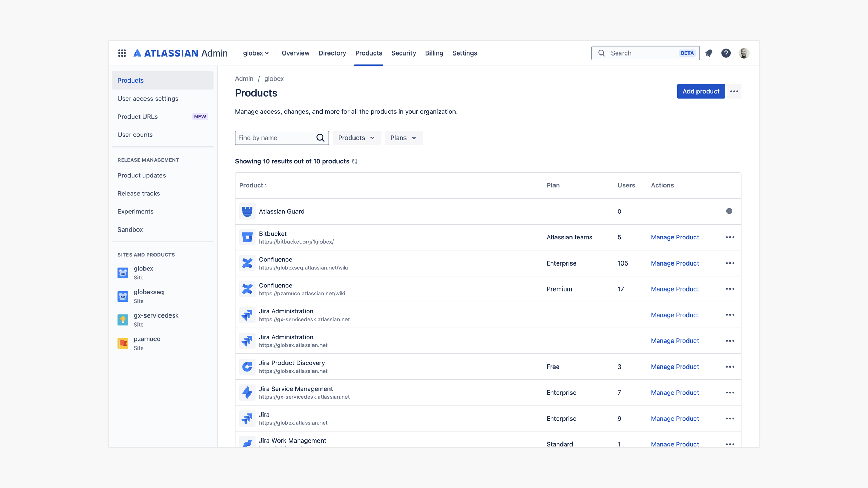Sort by the Product column header
The height and width of the screenshot is (488, 868).
[252, 185]
